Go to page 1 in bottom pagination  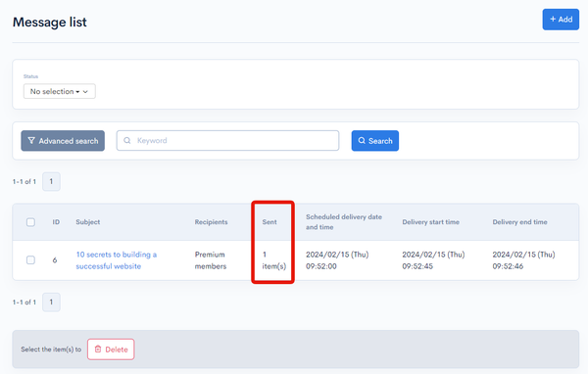[x=51, y=303]
